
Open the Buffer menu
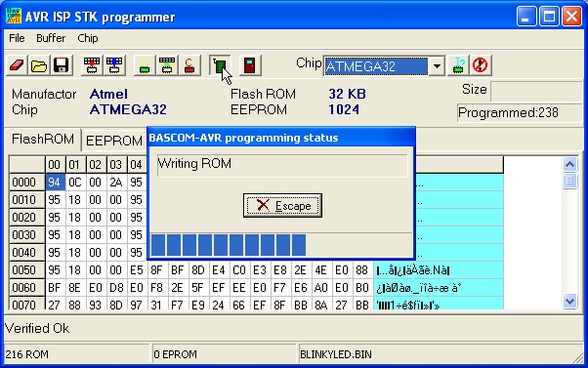pos(51,38)
